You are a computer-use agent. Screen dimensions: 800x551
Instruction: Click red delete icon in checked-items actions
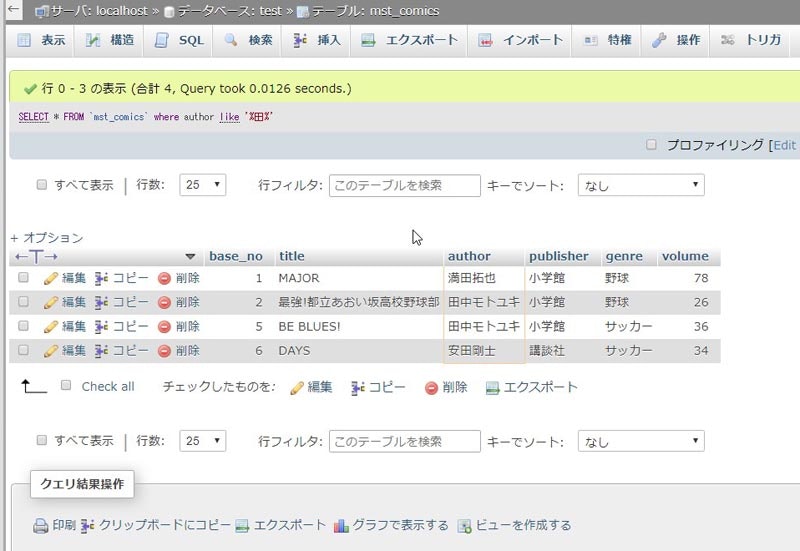pos(431,388)
